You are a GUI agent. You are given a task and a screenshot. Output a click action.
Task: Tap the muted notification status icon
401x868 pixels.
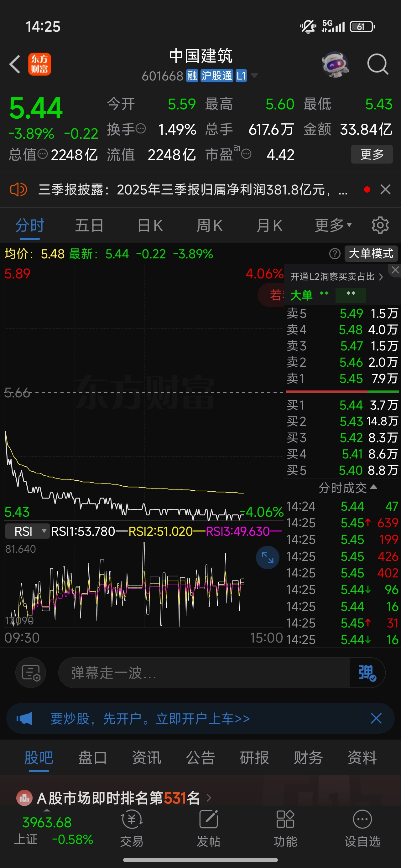pyautogui.click(x=308, y=27)
